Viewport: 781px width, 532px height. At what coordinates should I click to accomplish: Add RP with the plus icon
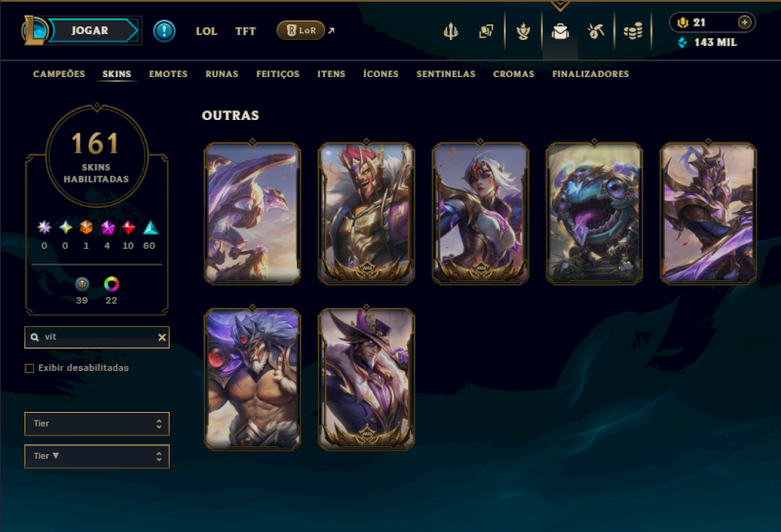[x=744, y=22]
